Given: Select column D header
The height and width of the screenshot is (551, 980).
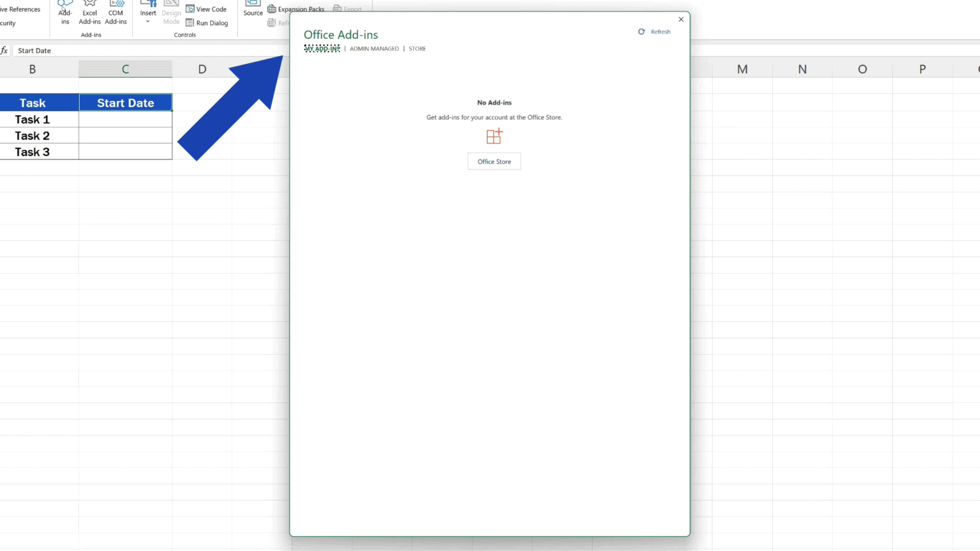Looking at the screenshot, I should pyautogui.click(x=202, y=69).
